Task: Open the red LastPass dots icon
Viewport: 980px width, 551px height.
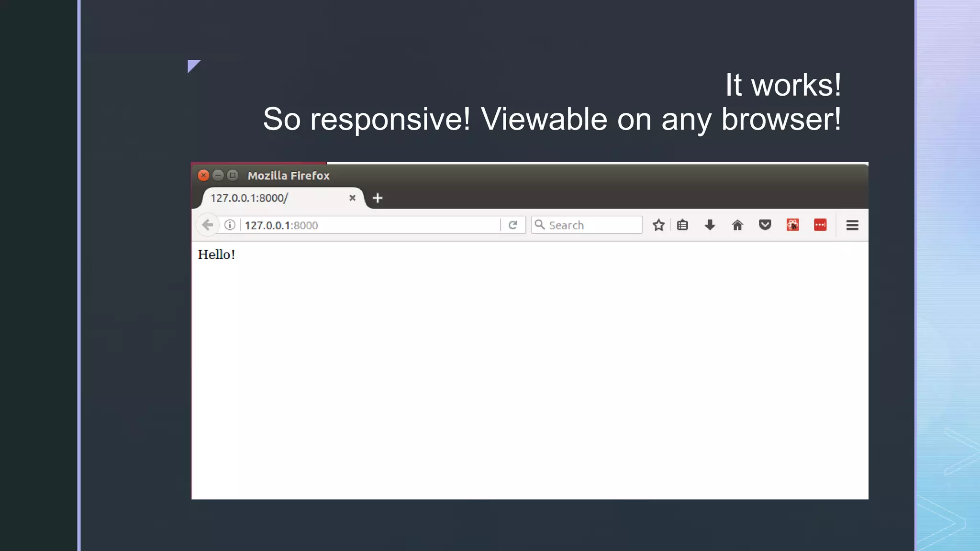Action: [820, 225]
